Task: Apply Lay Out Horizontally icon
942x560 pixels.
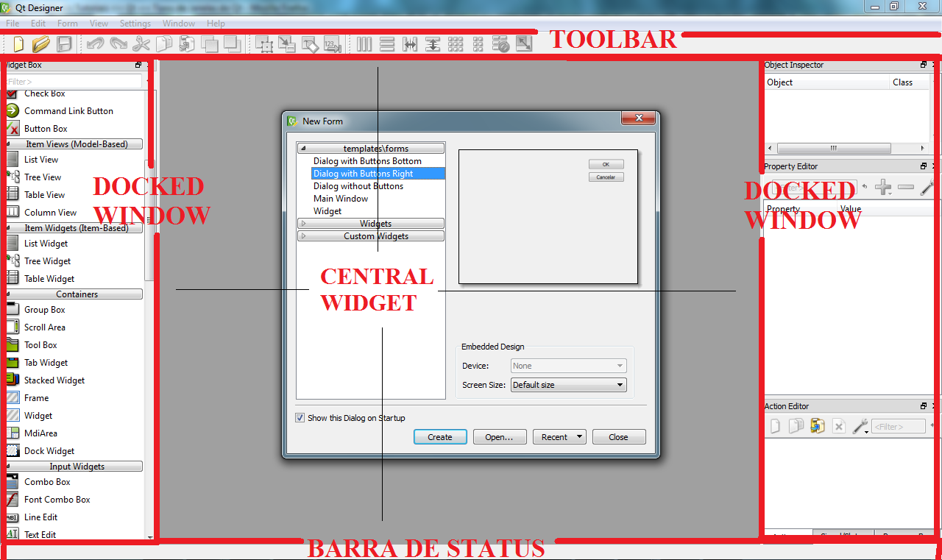Action: point(364,44)
